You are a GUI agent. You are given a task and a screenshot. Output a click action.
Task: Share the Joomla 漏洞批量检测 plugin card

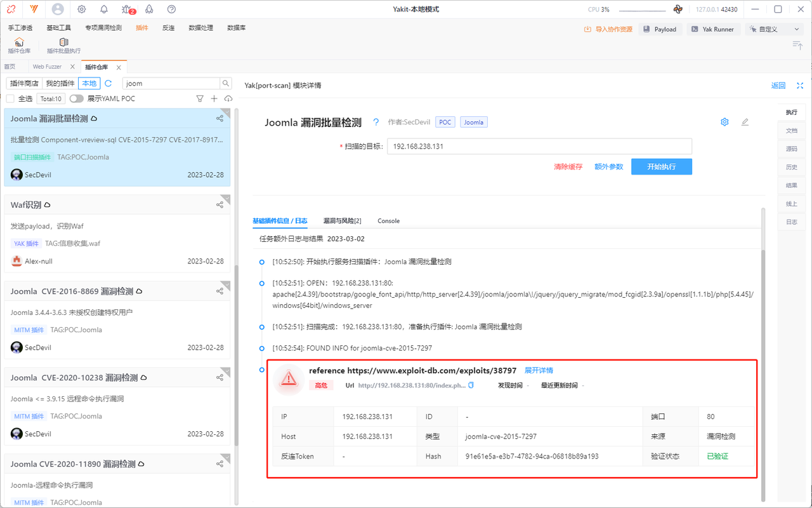click(x=219, y=119)
